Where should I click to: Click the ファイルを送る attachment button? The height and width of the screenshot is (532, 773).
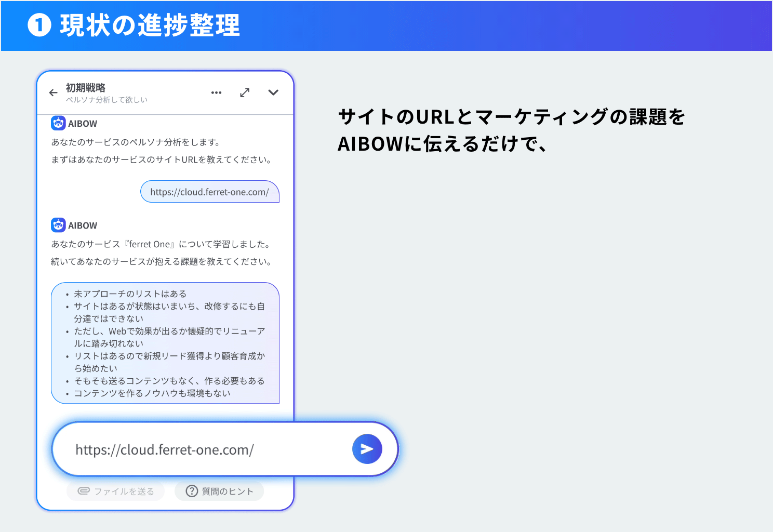click(116, 491)
